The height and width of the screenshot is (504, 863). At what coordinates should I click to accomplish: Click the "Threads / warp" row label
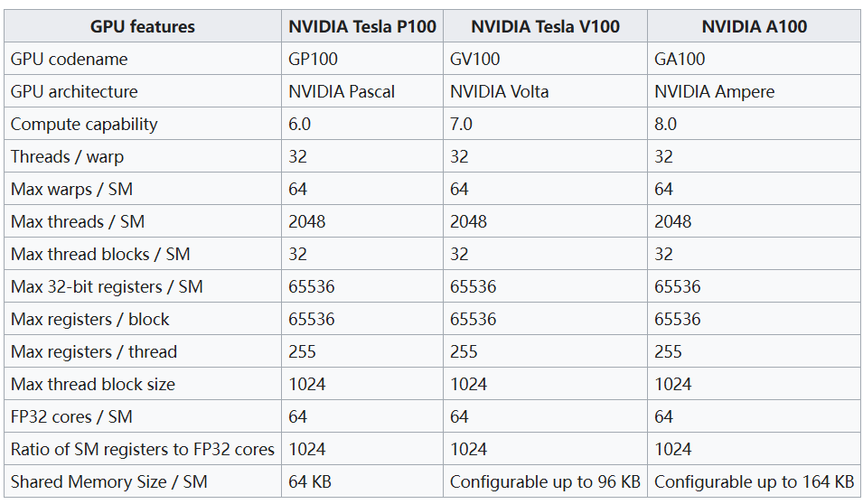coord(67,156)
